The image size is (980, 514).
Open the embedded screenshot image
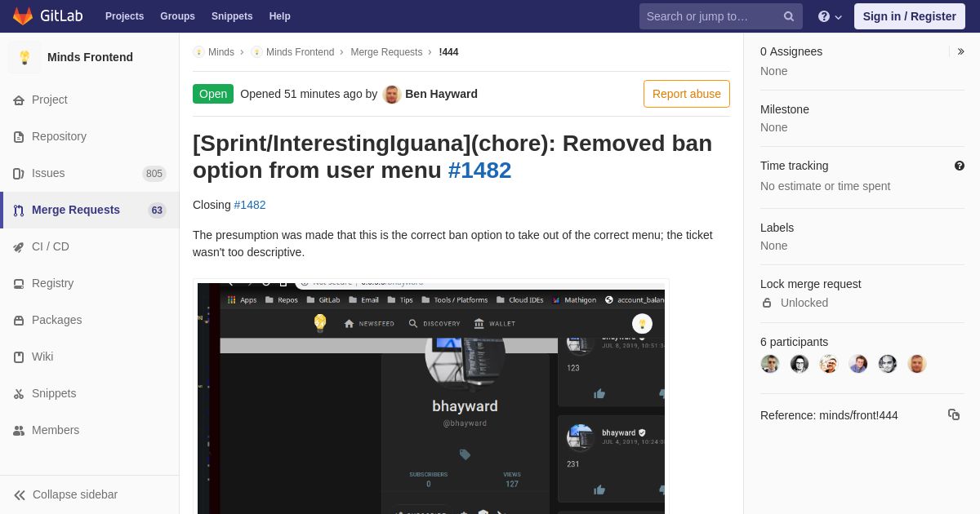click(x=431, y=398)
